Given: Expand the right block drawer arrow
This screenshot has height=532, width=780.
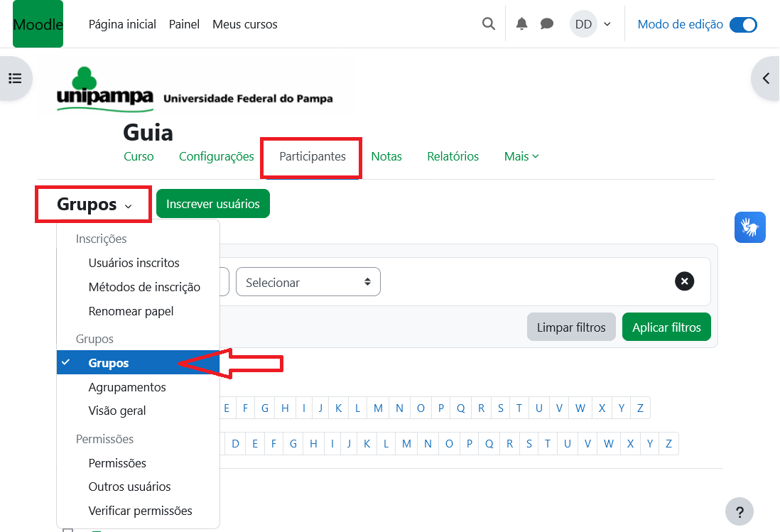Looking at the screenshot, I should click(x=765, y=78).
